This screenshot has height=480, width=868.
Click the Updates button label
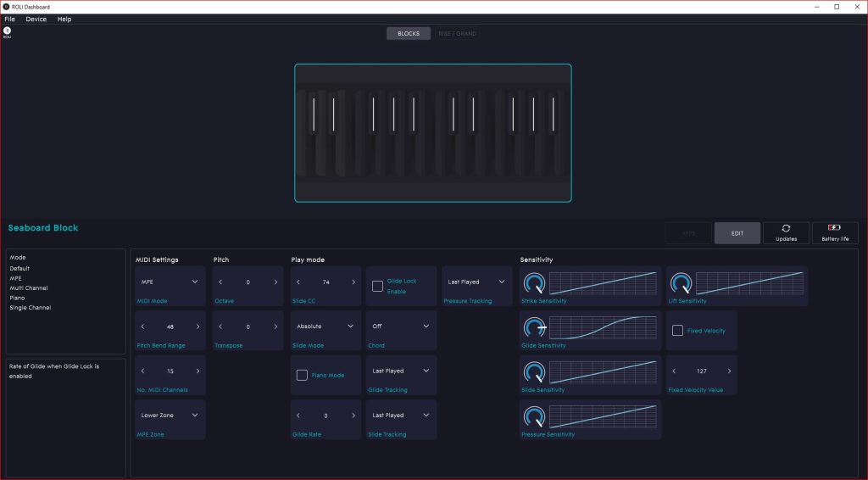point(786,239)
